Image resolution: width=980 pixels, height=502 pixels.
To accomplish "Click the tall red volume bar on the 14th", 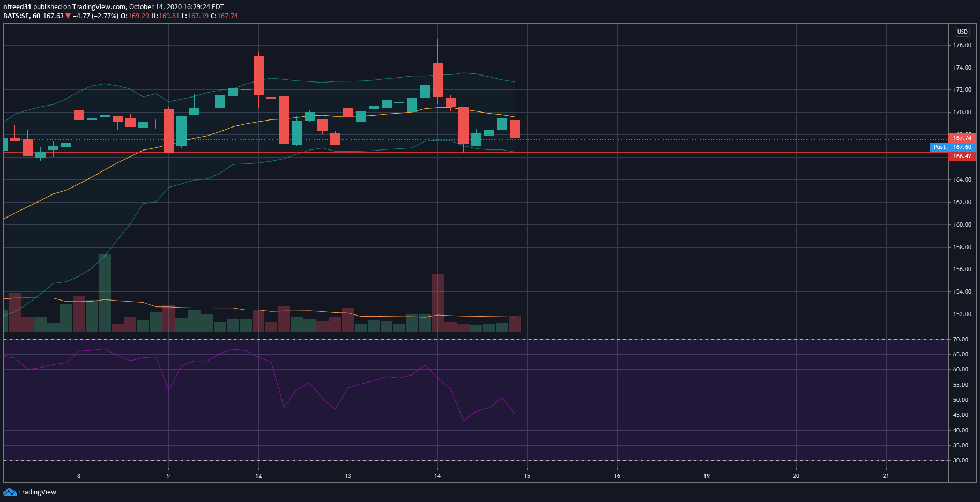I will pyautogui.click(x=437, y=303).
